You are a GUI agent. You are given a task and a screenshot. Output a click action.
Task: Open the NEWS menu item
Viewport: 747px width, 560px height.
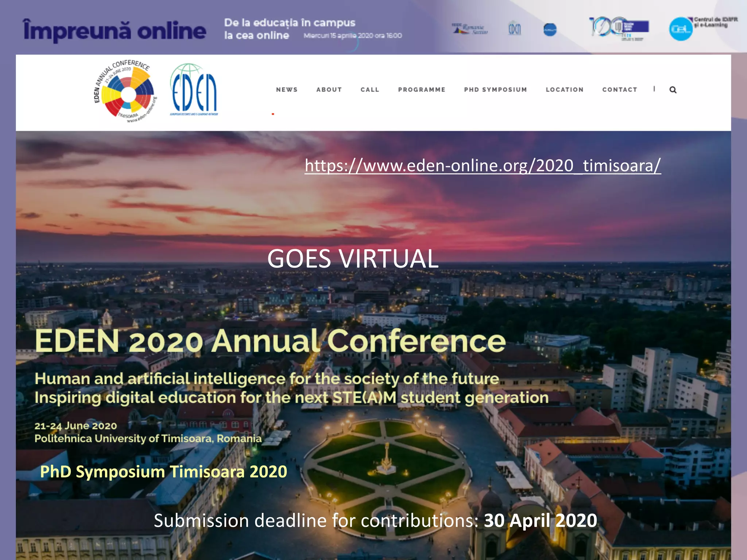point(287,90)
